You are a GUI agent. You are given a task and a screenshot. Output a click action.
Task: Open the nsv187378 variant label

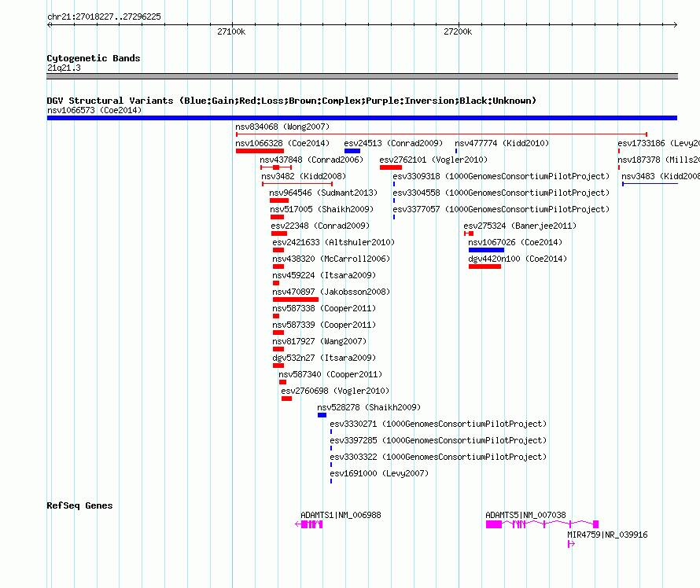658,160
